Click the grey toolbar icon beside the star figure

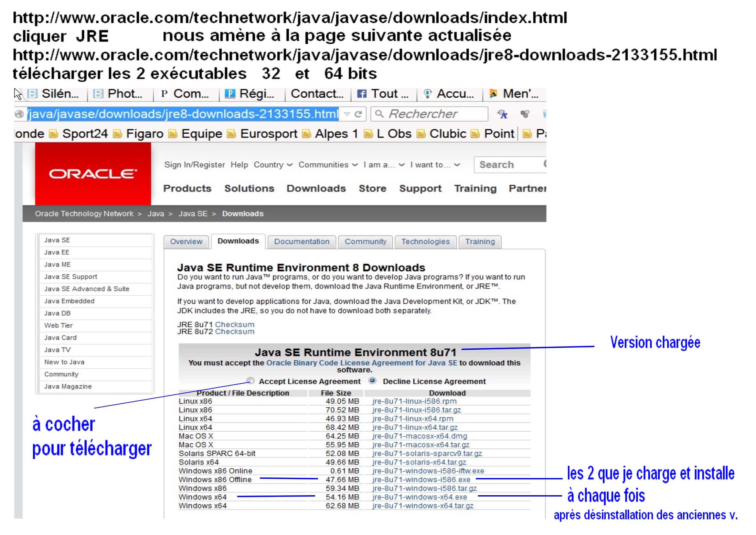click(525, 114)
